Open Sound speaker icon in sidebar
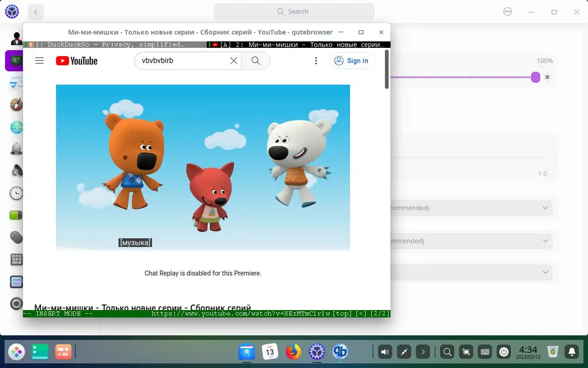 pos(17,171)
